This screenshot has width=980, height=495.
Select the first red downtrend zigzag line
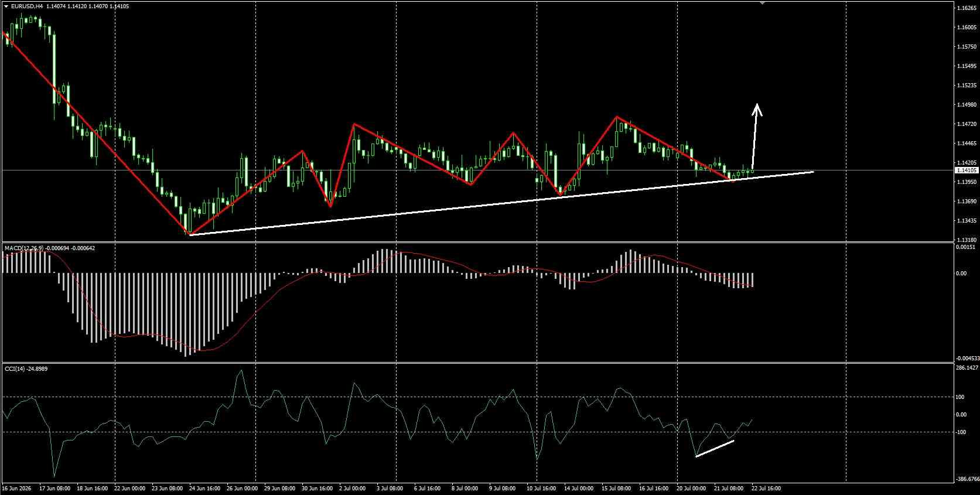[x=97, y=134]
